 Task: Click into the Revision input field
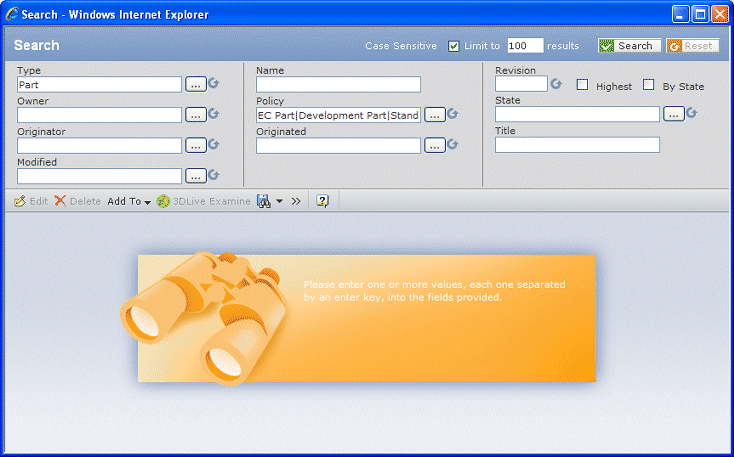click(521, 84)
